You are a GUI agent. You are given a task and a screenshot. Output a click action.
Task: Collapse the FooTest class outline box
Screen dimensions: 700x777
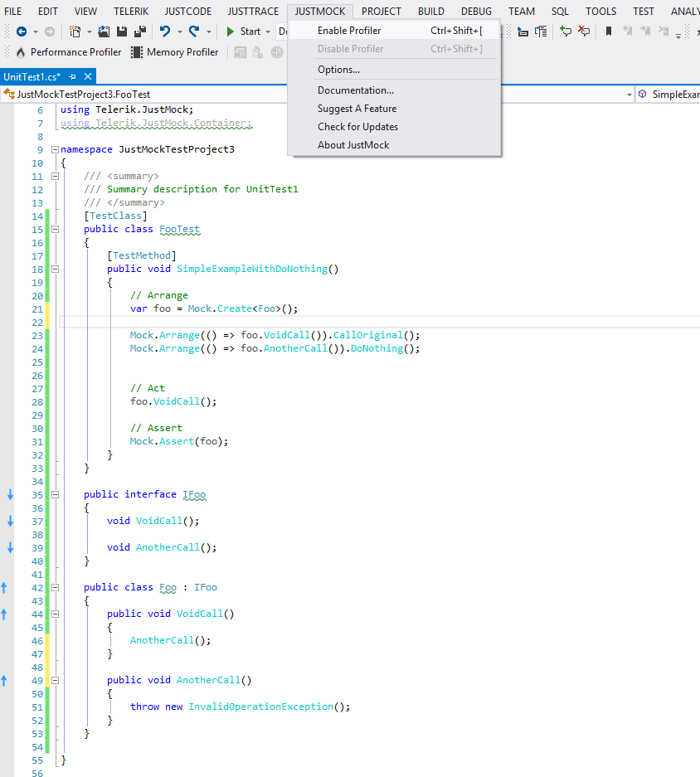[56, 229]
